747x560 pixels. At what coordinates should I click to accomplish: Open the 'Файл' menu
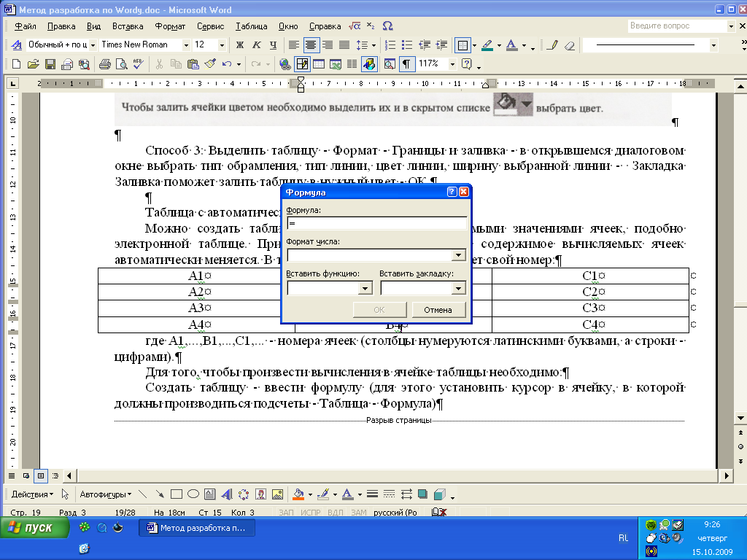(x=26, y=26)
